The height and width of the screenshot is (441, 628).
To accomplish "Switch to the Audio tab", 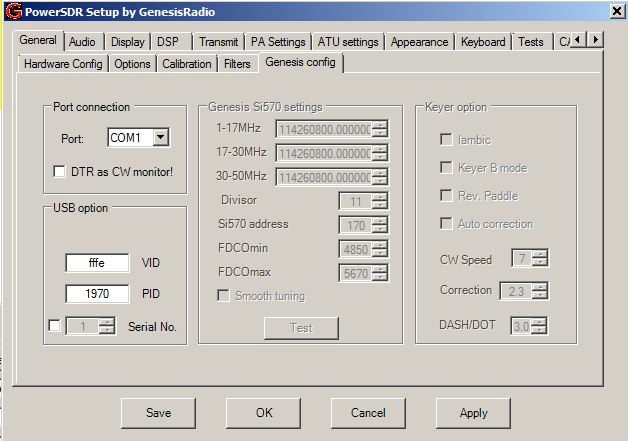I will click(x=82, y=42).
